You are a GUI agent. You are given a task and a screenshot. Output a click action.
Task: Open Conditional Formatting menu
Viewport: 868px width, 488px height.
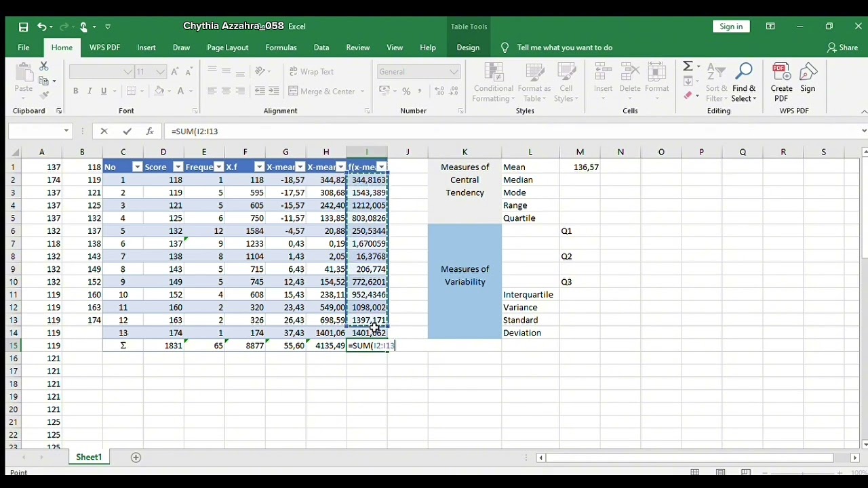click(494, 83)
